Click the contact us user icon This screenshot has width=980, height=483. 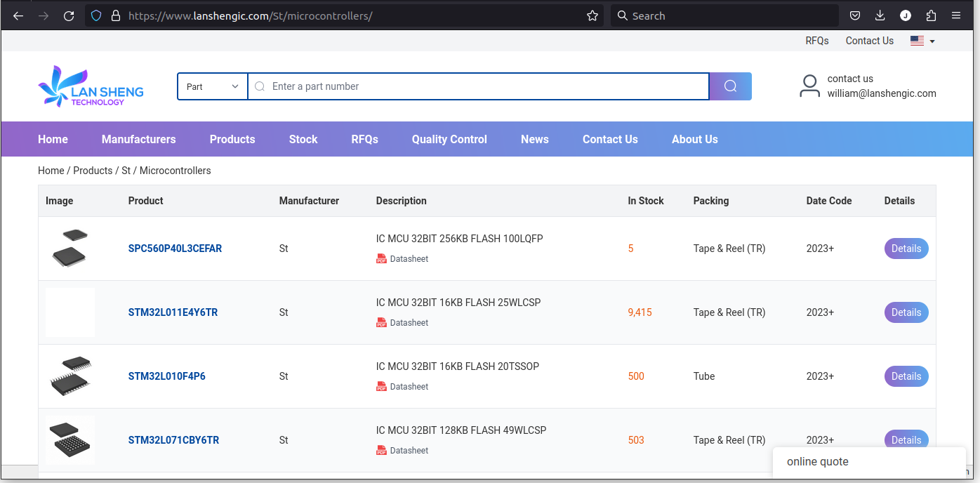point(809,86)
